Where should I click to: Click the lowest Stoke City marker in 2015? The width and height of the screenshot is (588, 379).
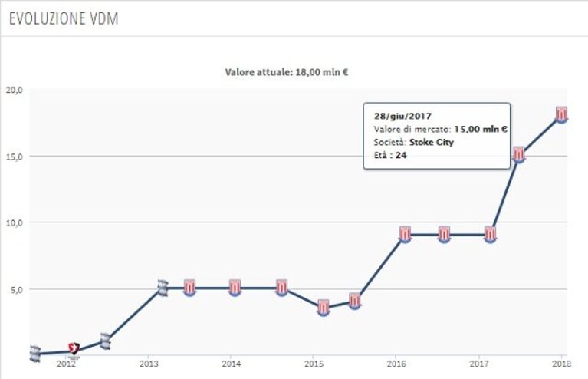(x=324, y=308)
